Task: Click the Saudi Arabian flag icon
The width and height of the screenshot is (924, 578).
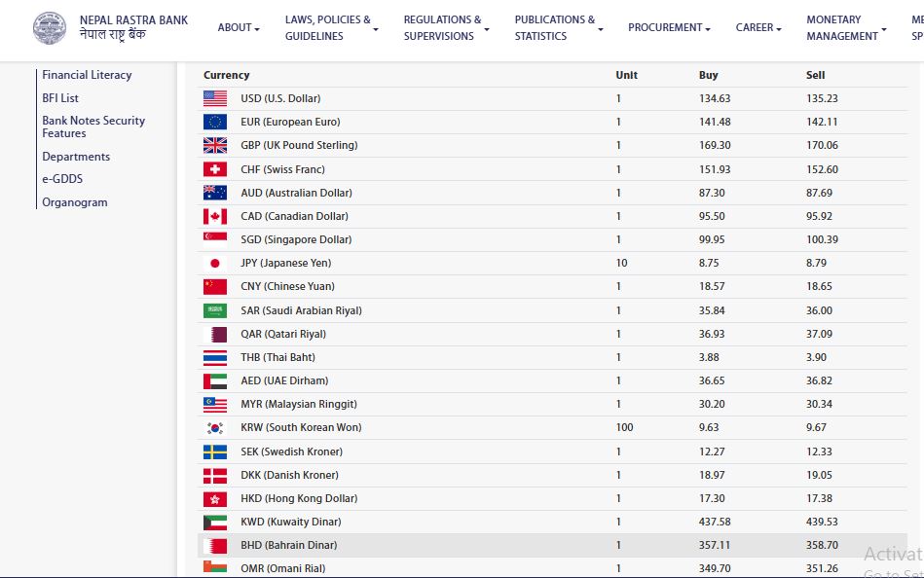Action: (215, 310)
